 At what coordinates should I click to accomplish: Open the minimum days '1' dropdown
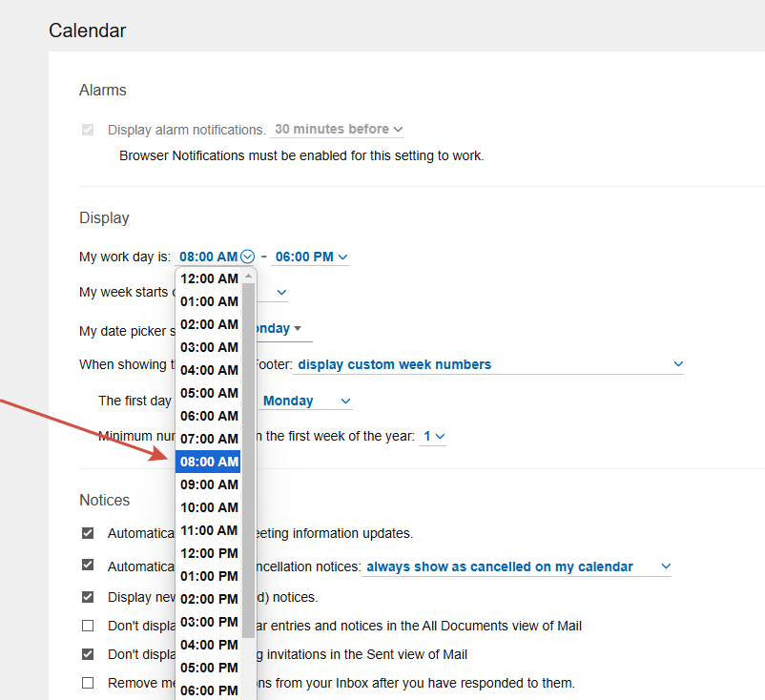434,436
